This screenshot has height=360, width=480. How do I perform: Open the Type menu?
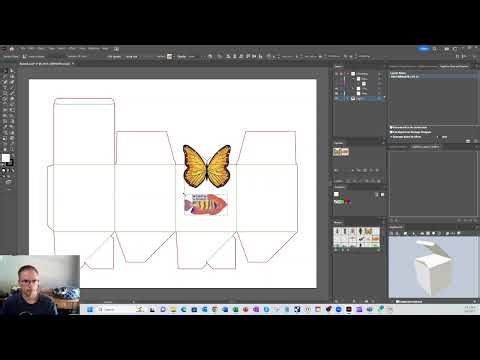tap(52, 49)
